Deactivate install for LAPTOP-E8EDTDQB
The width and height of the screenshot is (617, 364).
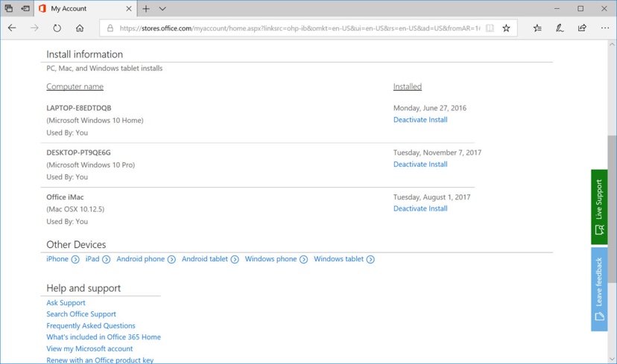point(420,120)
